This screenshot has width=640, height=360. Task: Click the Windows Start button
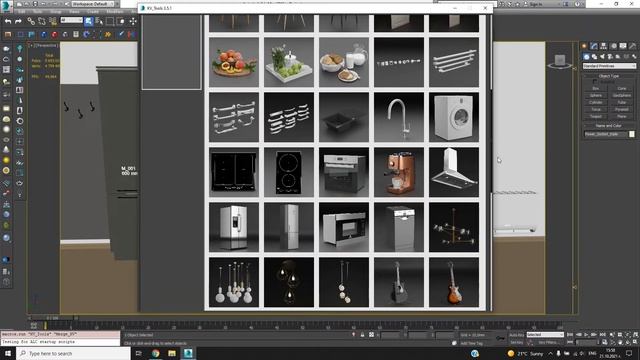(x=8, y=353)
